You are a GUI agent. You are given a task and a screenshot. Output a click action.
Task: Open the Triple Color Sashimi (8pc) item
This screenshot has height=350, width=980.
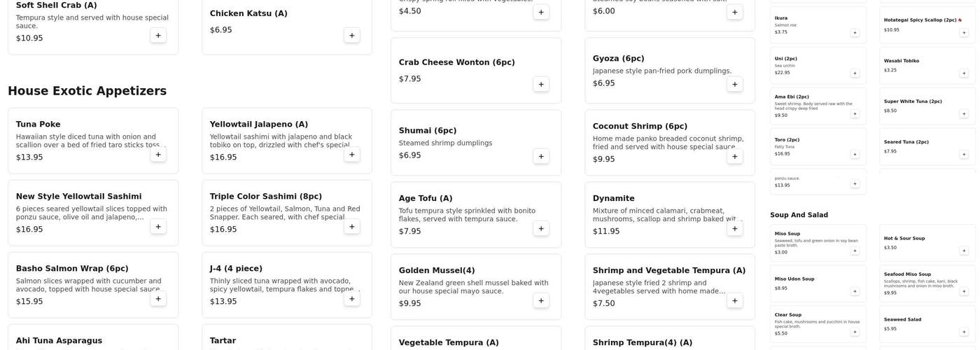pos(266,197)
